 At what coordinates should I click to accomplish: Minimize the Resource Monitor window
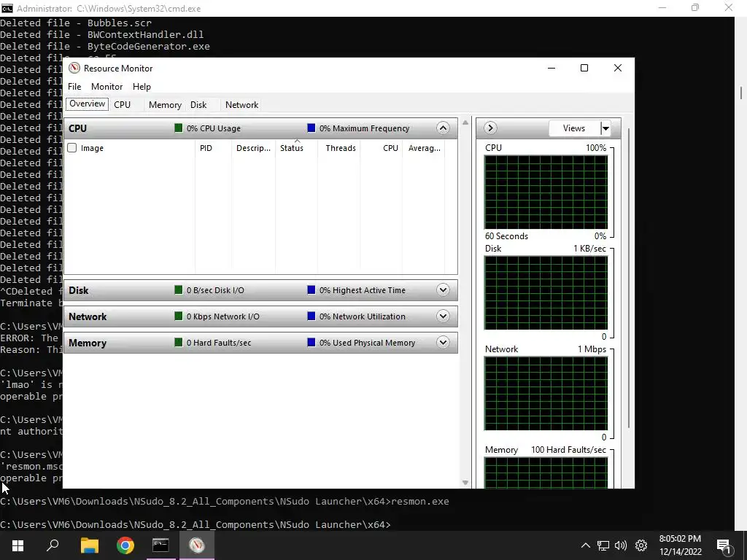[551, 68]
